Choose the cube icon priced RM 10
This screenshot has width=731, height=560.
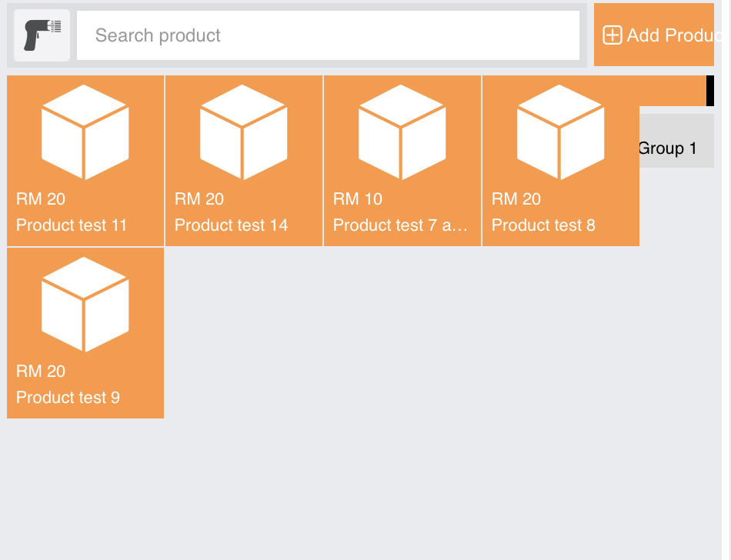click(x=402, y=132)
